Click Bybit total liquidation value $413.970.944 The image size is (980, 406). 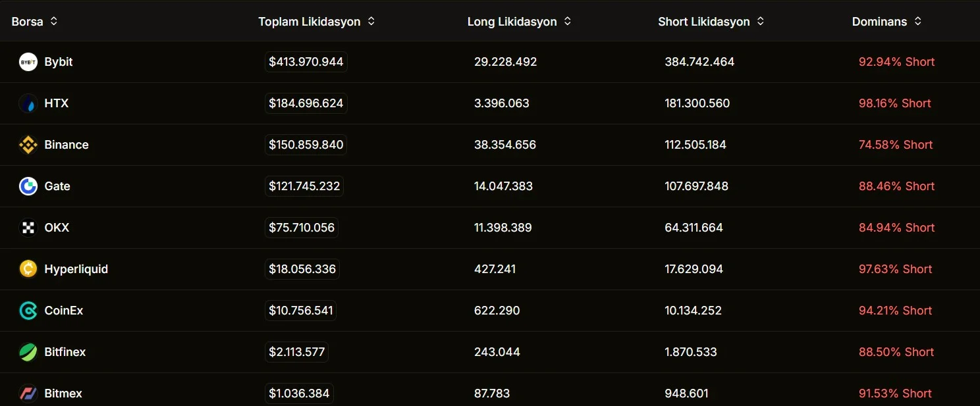306,62
